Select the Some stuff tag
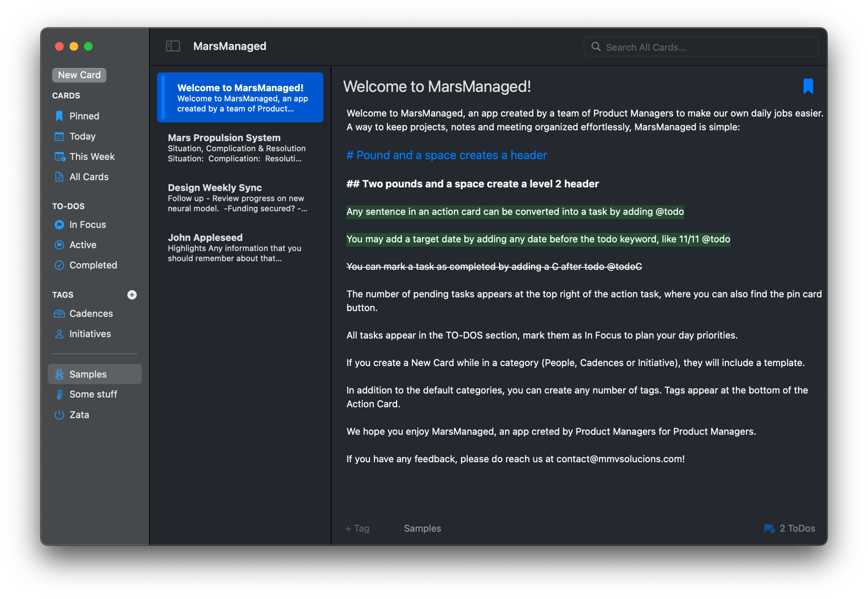This screenshot has height=599, width=868. [x=94, y=394]
